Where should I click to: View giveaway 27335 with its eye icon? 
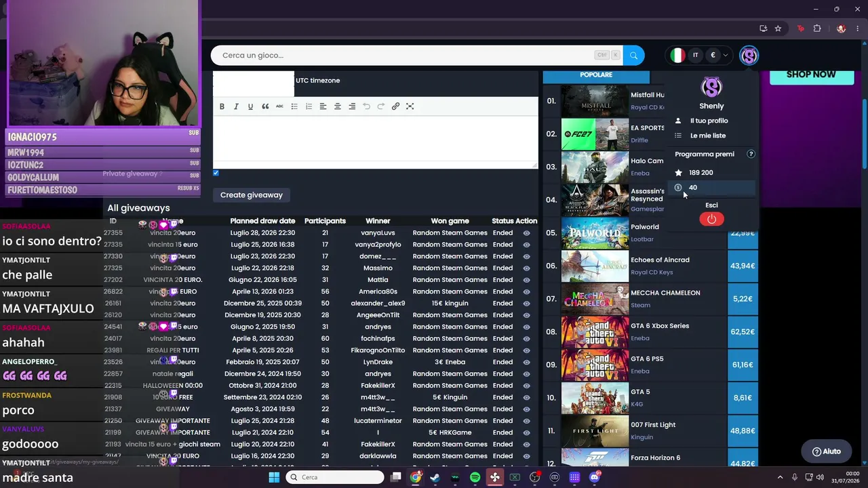(x=526, y=245)
